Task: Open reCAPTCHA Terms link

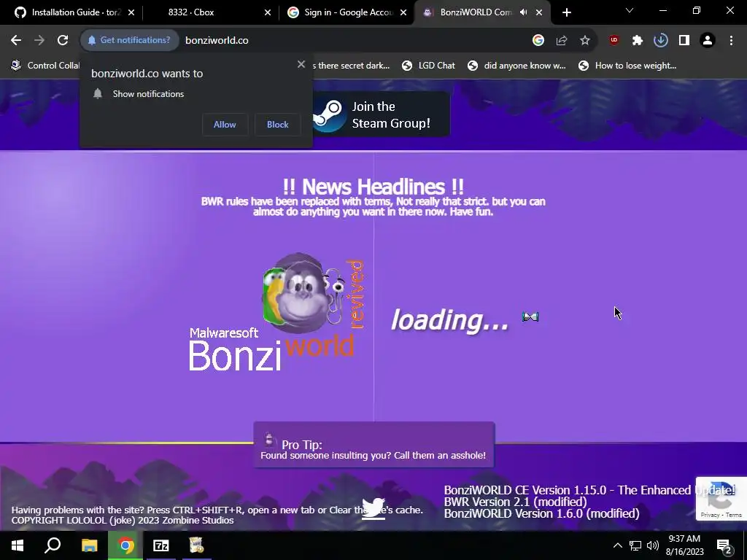Action: click(x=734, y=515)
